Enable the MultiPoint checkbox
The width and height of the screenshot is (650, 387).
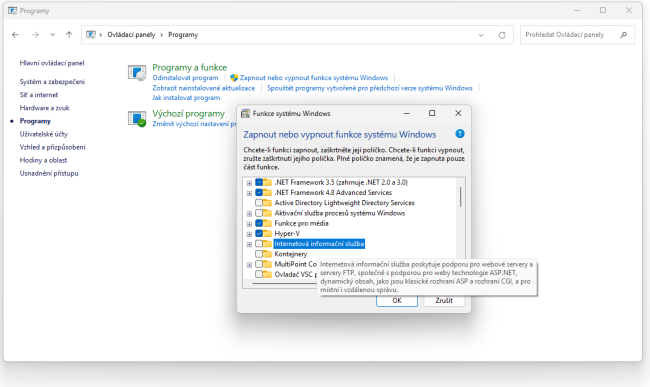point(259,264)
